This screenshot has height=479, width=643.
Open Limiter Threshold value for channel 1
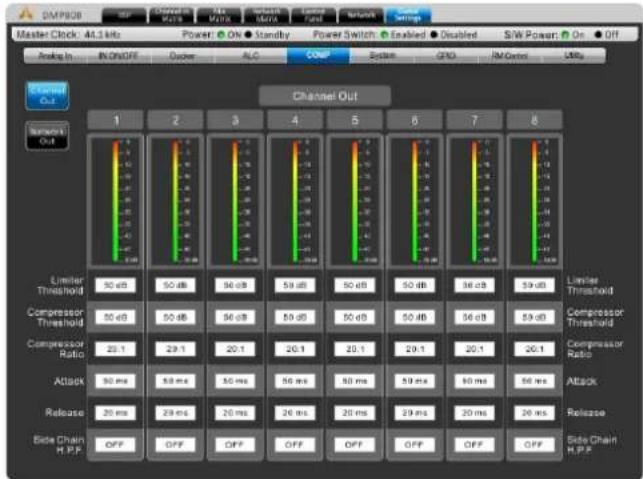pyautogui.click(x=115, y=285)
